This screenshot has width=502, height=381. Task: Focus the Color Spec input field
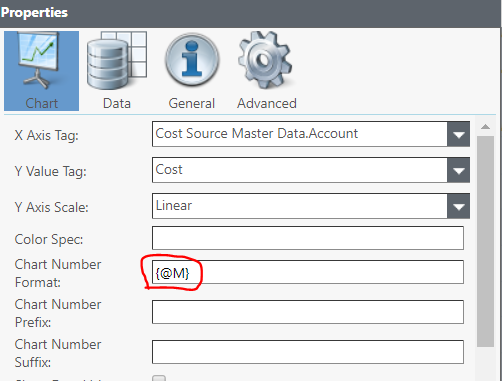point(308,238)
